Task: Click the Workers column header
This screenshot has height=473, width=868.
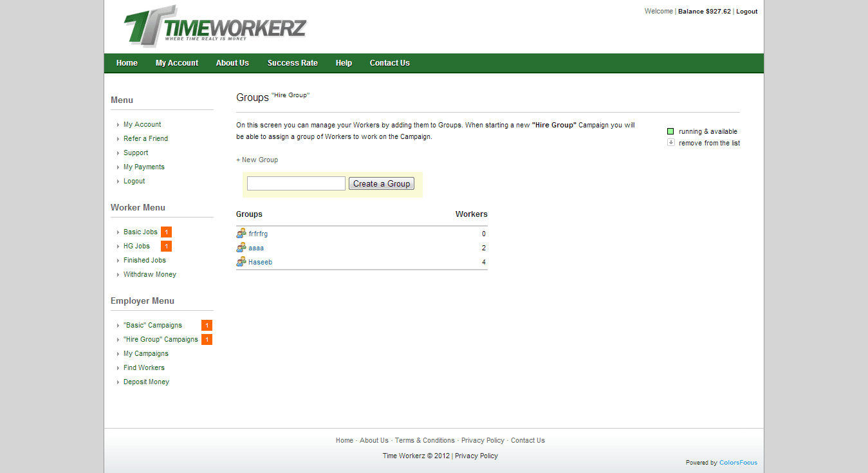Action: 472,214
